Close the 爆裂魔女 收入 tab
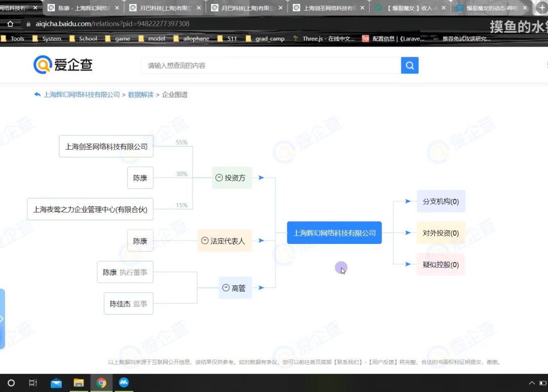Screen dimensions: 548x392 click(x=443, y=8)
